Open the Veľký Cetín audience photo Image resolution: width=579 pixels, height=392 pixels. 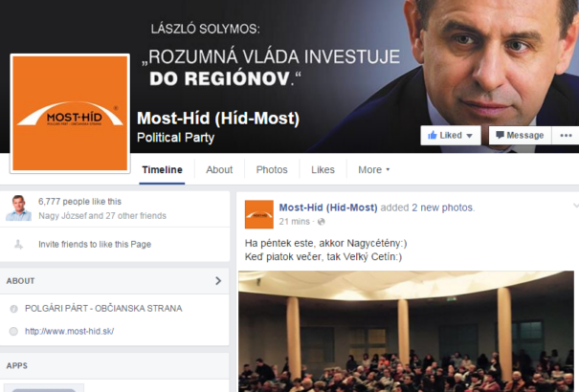tap(406, 332)
